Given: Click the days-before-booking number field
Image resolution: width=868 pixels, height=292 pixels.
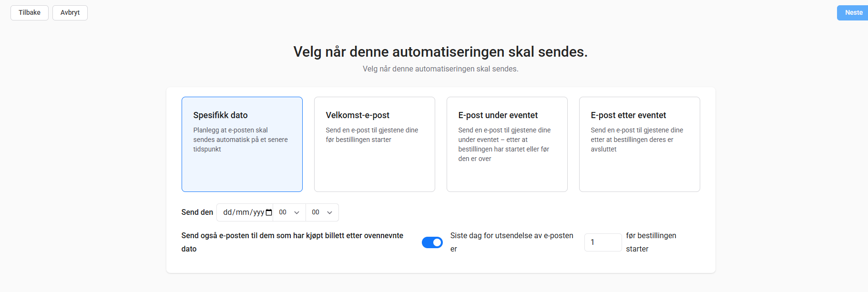Looking at the screenshot, I should coord(602,242).
